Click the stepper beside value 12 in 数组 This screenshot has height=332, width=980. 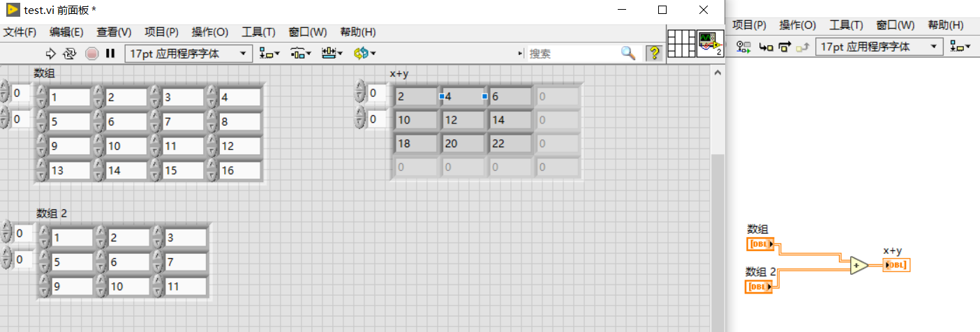click(211, 146)
